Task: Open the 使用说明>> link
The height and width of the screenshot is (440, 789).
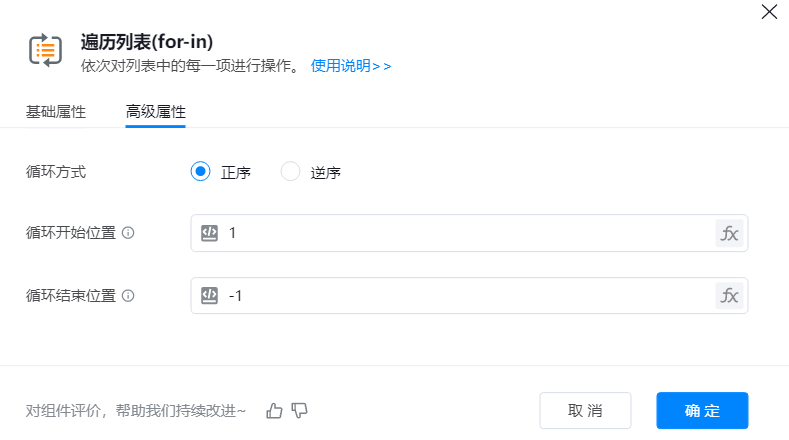Action: pos(351,66)
